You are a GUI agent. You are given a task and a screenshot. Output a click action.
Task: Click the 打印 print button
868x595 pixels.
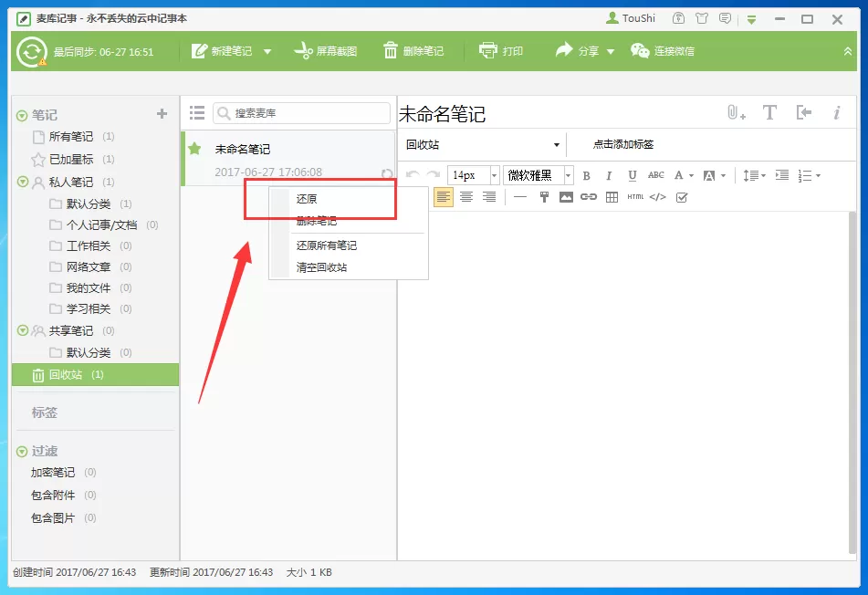click(x=501, y=51)
